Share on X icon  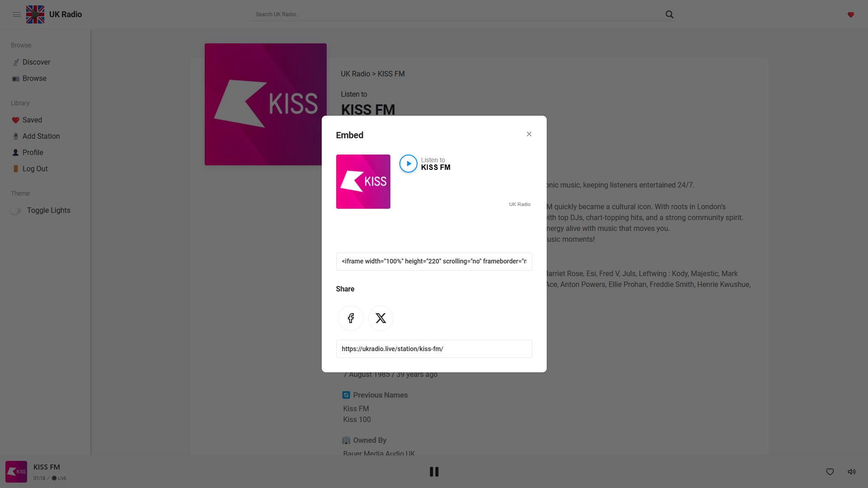(x=380, y=318)
